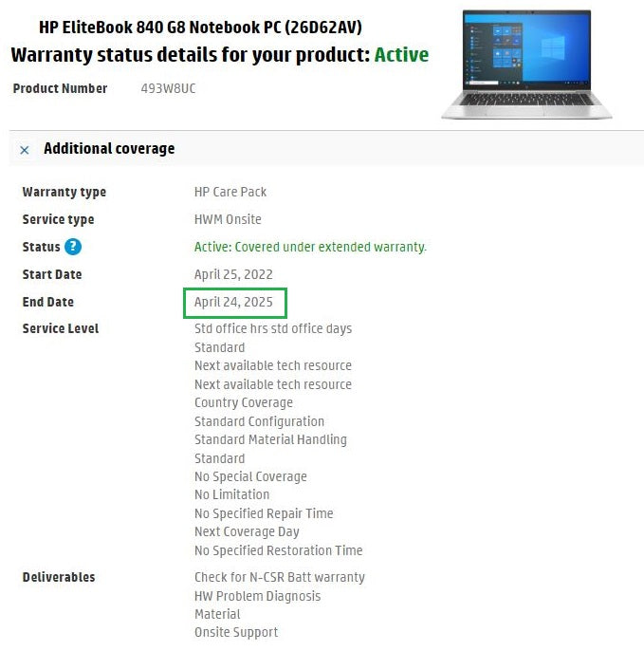The image size is (644, 651).
Task: Click product number value 493W8UC
Action: pyautogui.click(x=168, y=88)
